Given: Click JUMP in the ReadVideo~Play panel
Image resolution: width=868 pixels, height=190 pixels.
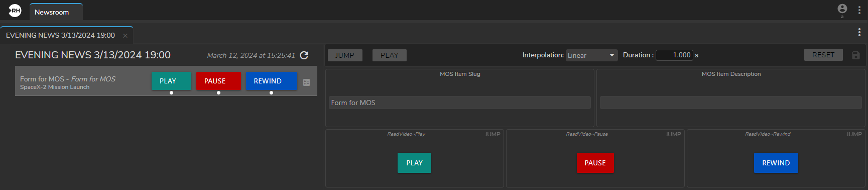Looking at the screenshot, I should tap(492, 134).
